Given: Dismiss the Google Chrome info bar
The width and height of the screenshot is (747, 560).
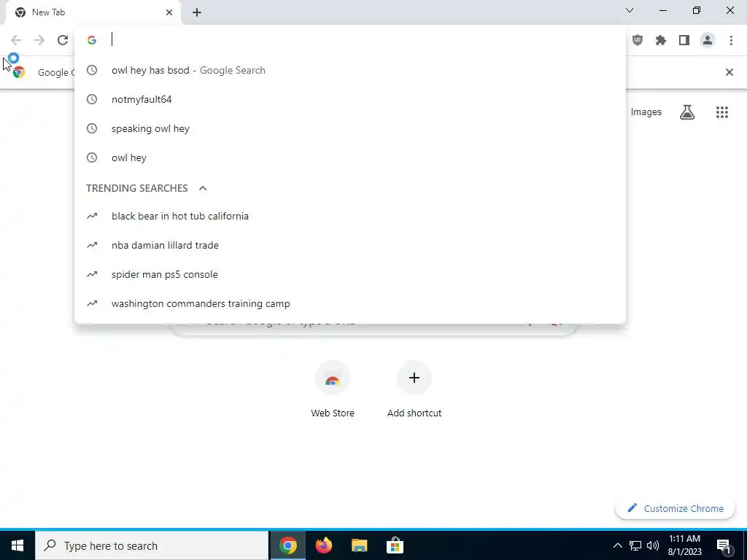Looking at the screenshot, I should tap(729, 72).
